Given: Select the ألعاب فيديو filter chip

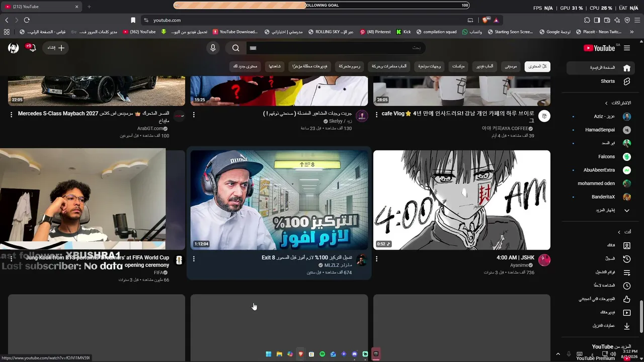Looking at the screenshot, I should (485, 66).
